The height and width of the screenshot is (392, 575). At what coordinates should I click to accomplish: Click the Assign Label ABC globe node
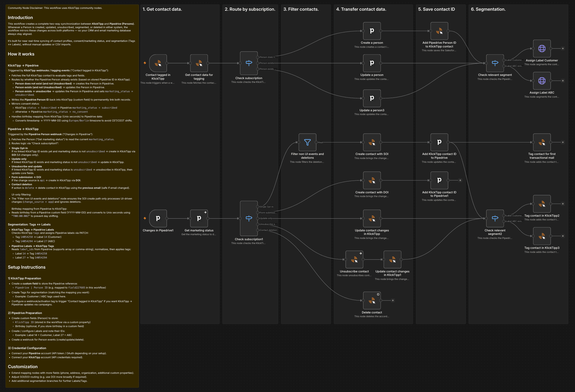(x=542, y=81)
